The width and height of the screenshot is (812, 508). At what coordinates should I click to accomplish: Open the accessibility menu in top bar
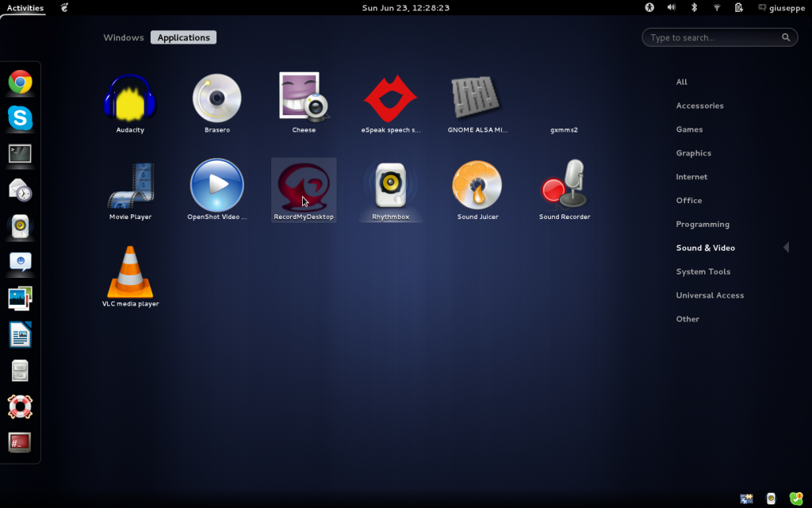pyautogui.click(x=649, y=7)
